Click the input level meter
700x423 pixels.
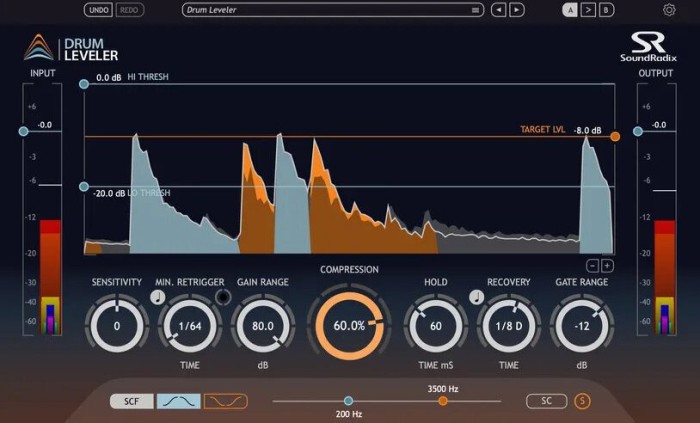click(50, 277)
